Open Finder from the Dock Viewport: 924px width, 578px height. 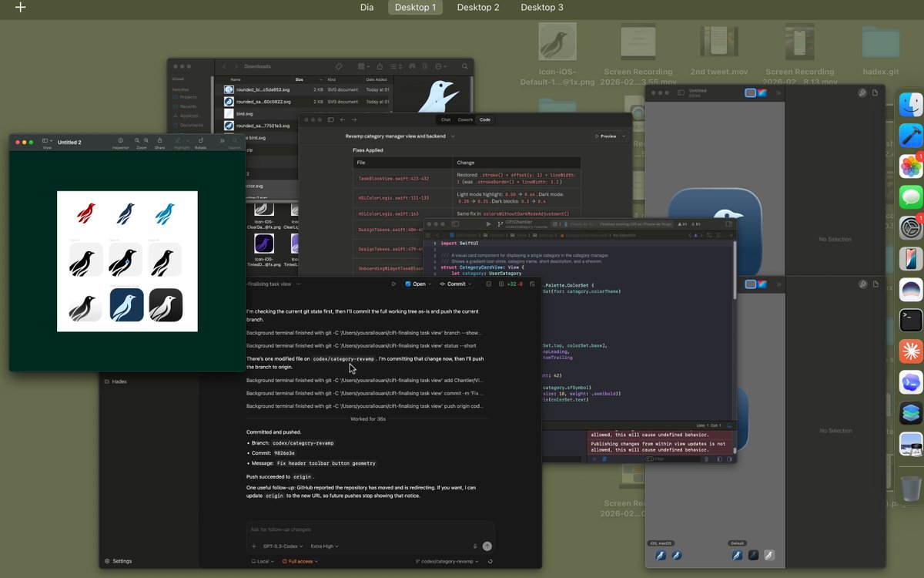click(911, 104)
